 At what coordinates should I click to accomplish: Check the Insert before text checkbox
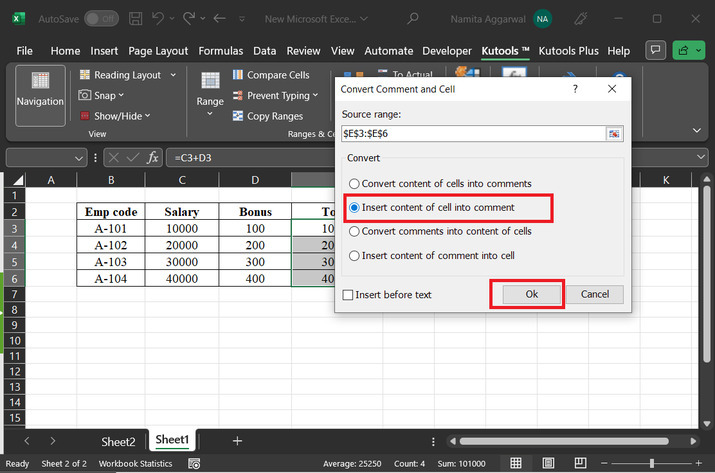click(348, 295)
